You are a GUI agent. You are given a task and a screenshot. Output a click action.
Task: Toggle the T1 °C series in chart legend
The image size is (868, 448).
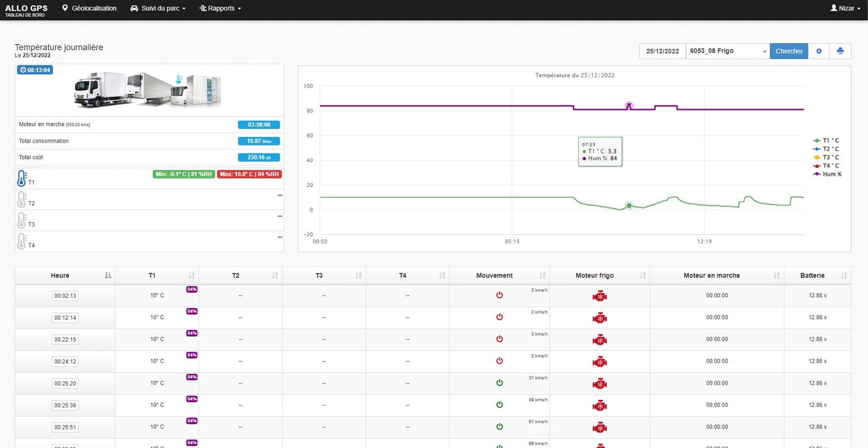click(826, 140)
